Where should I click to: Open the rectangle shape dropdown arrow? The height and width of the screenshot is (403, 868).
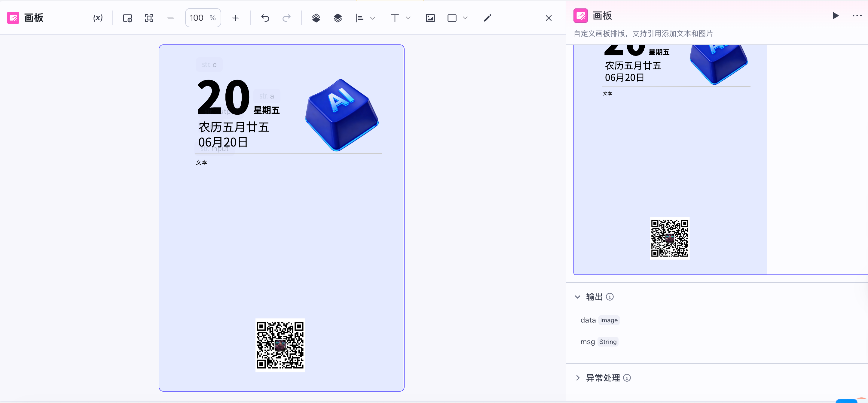tap(465, 18)
